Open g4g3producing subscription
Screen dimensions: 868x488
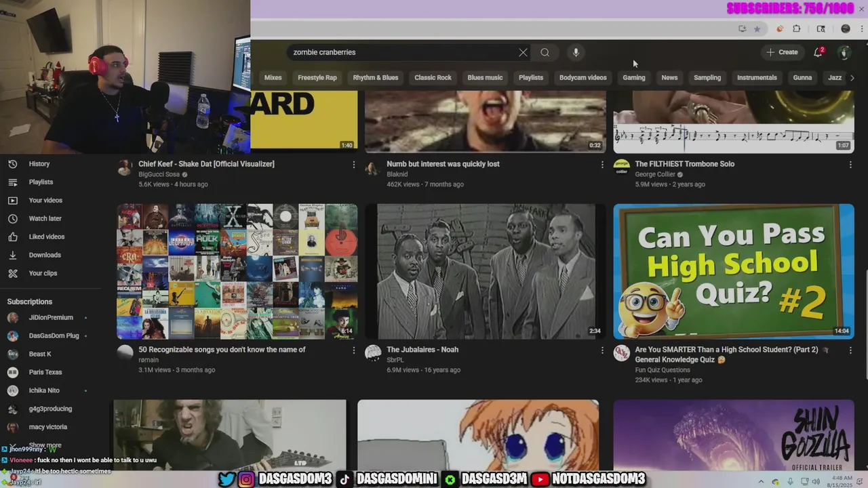click(x=51, y=409)
